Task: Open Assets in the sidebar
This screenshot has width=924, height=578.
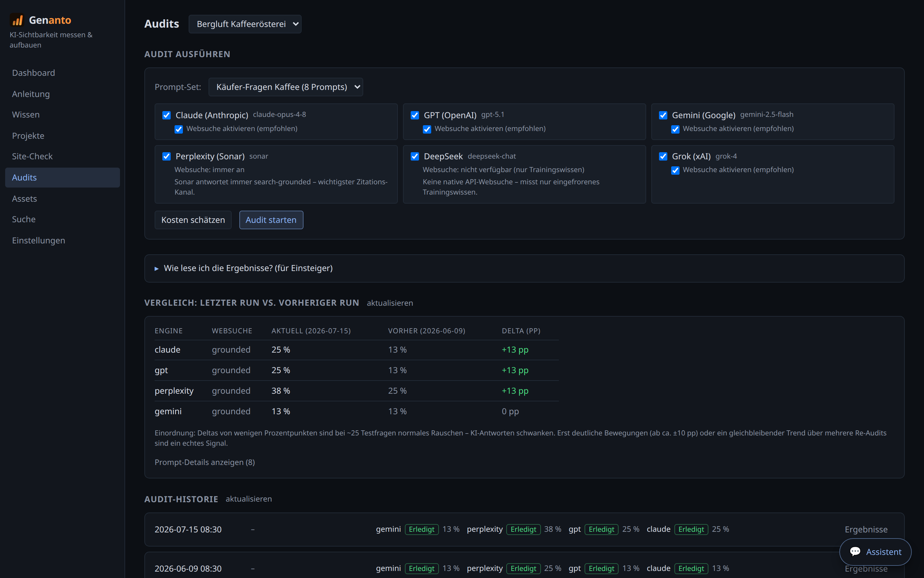Action: click(63, 198)
